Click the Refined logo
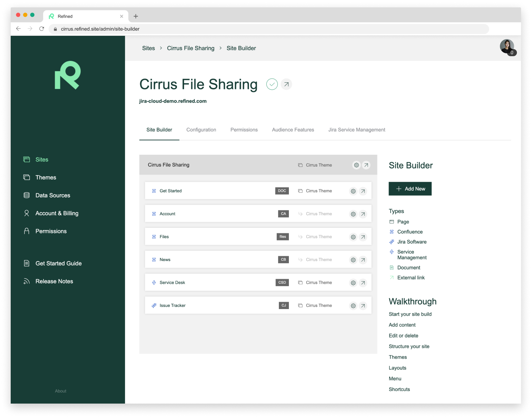This screenshot has height=418, width=532. pos(68,75)
